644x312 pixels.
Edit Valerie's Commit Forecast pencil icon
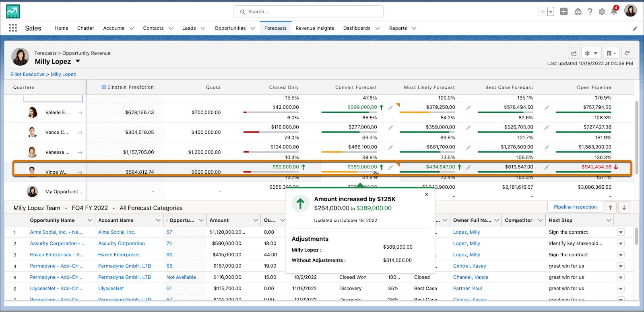pos(390,108)
